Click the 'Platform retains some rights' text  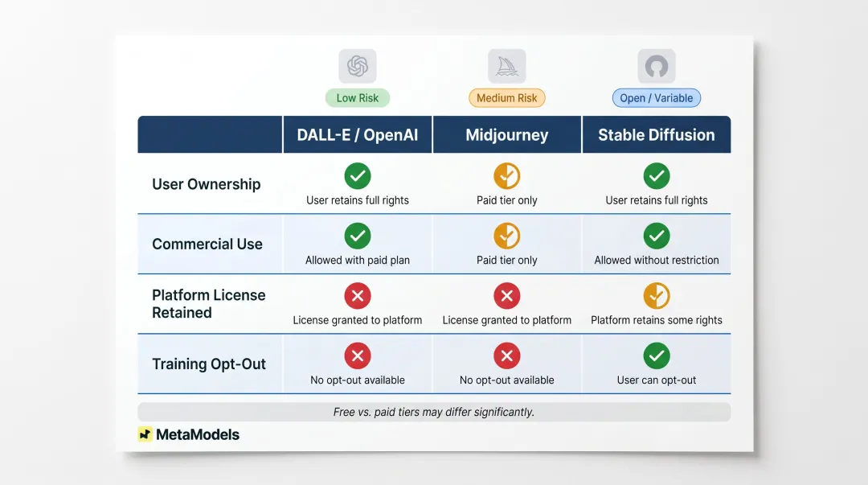pos(657,320)
